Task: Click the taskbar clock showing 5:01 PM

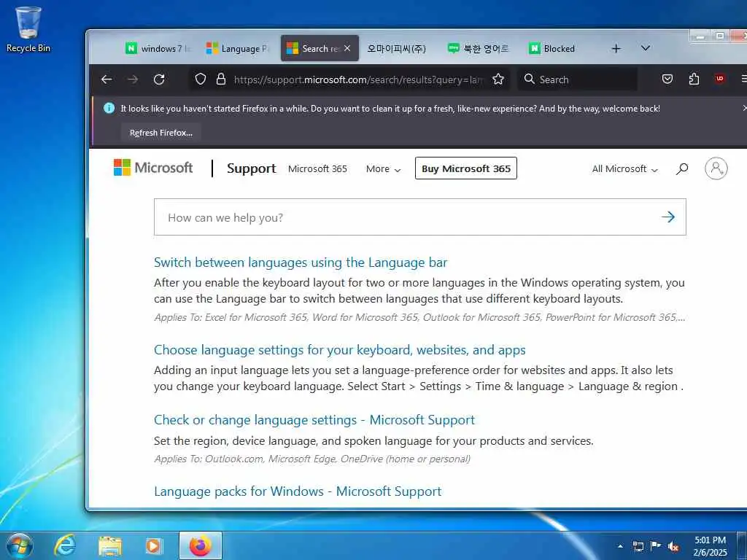Action: (710, 546)
